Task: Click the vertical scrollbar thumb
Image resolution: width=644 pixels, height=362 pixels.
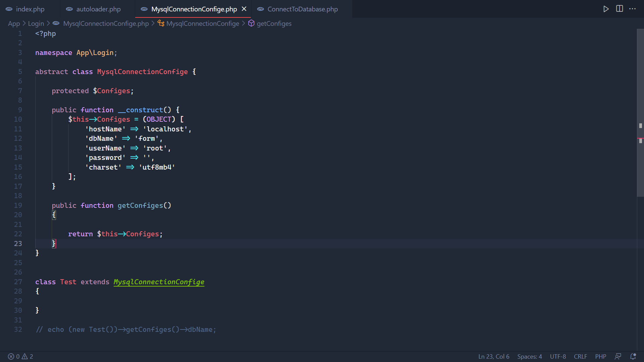Action: pos(640,113)
